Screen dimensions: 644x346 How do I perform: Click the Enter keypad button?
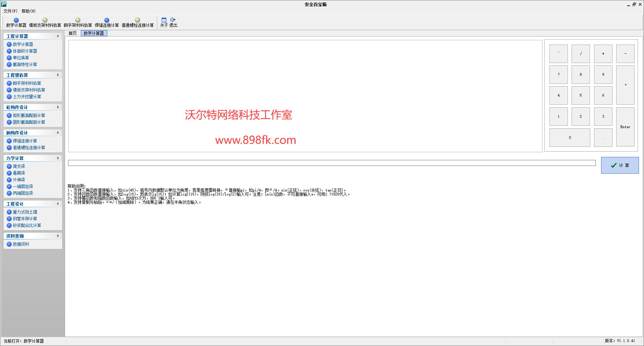[x=625, y=127]
